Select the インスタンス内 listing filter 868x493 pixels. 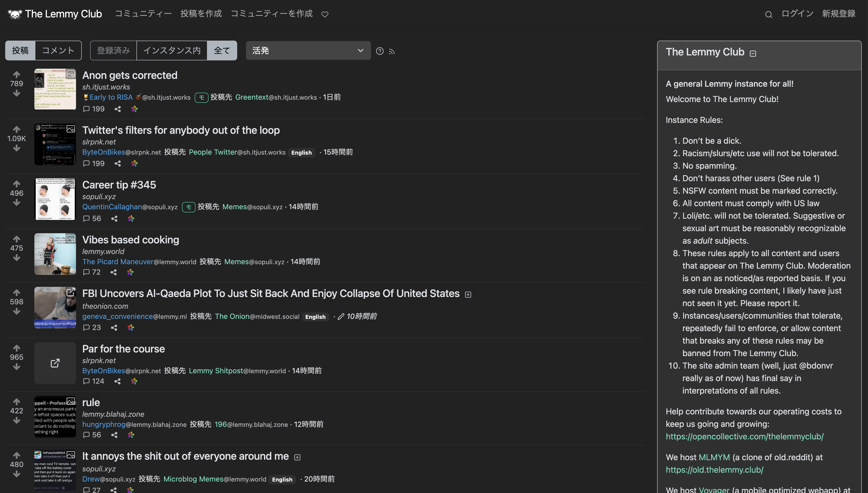point(172,50)
